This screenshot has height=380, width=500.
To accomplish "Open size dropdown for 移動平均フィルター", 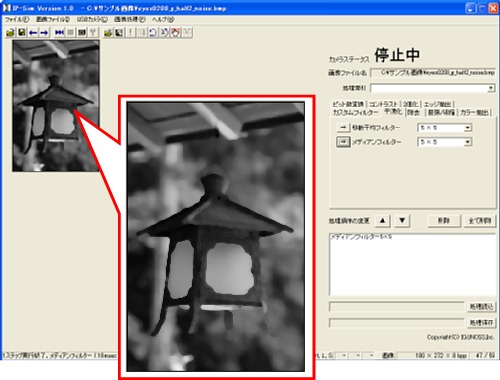I will click(x=468, y=128).
